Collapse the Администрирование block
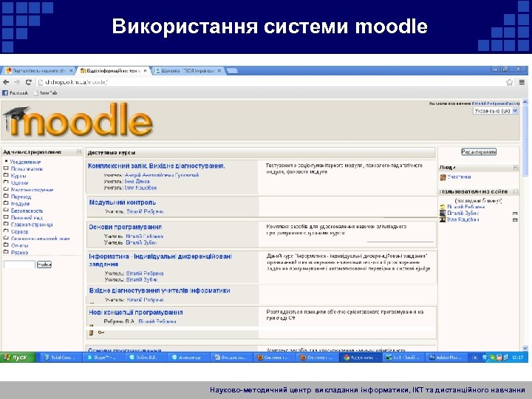The width and height of the screenshot is (532, 399). 79,151
